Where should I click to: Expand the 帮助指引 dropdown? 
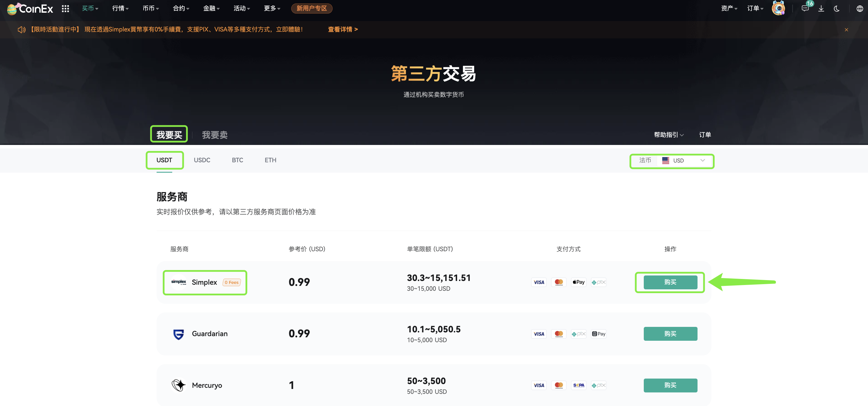click(669, 135)
